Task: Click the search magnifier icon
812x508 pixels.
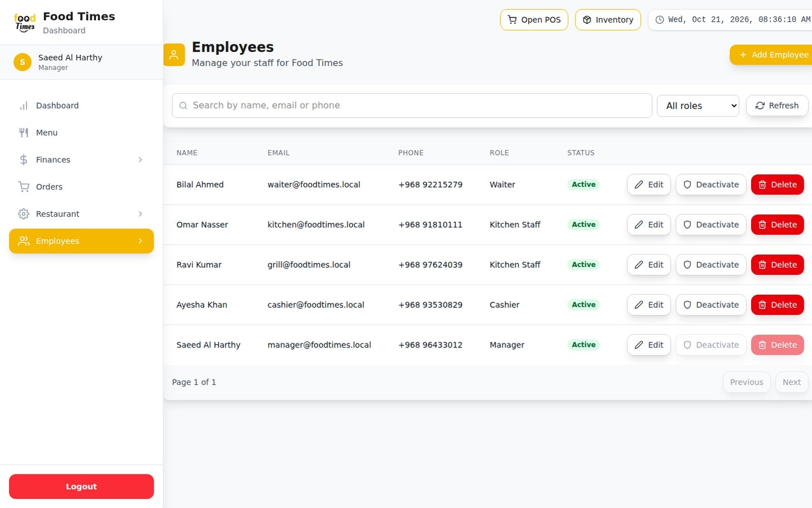Action: 183,106
